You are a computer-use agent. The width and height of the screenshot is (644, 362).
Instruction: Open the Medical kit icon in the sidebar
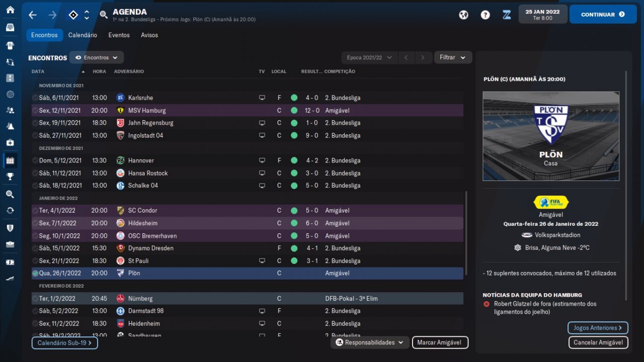pyautogui.click(x=10, y=143)
